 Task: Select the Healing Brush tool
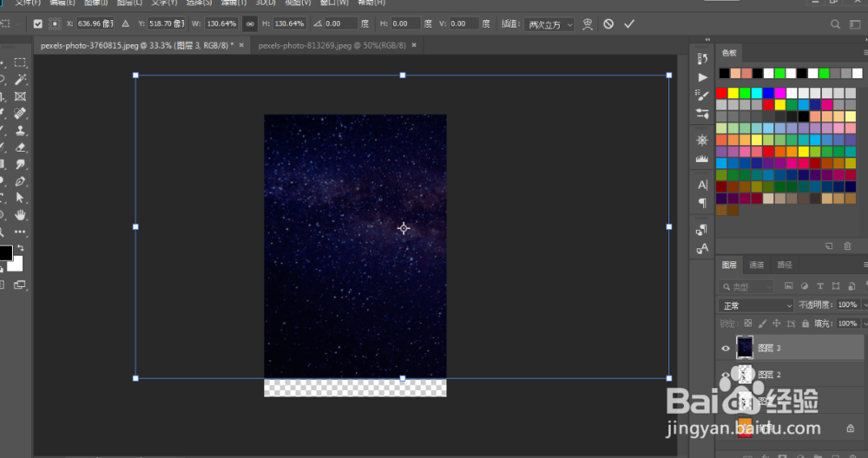click(x=20, y=114)
